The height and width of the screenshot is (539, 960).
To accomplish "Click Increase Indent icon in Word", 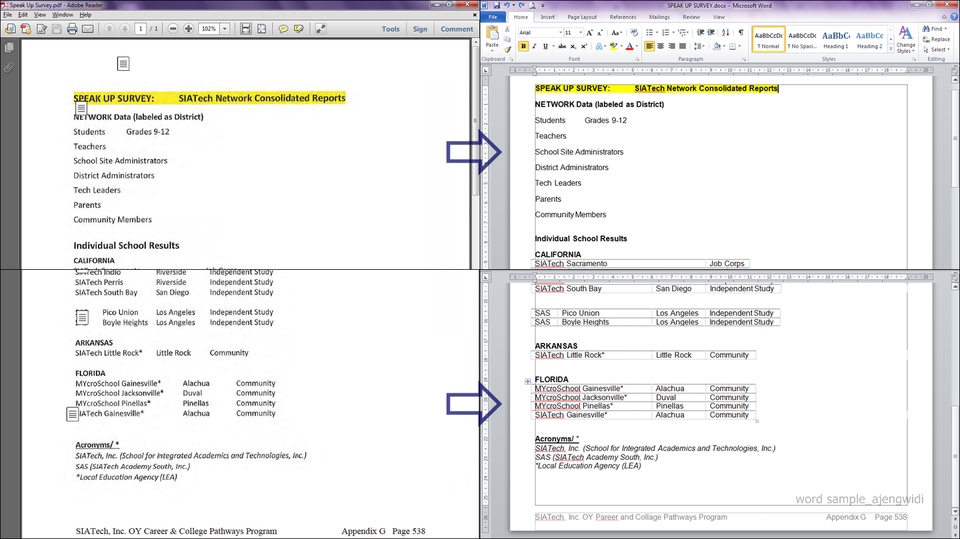I will click(x=711, y=32).
